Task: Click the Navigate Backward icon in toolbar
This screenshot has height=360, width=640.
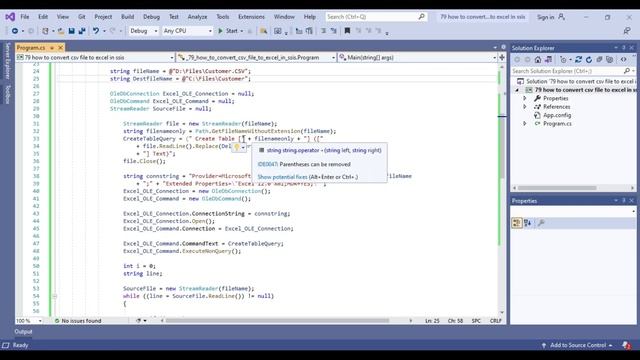Action: (15, 31)
